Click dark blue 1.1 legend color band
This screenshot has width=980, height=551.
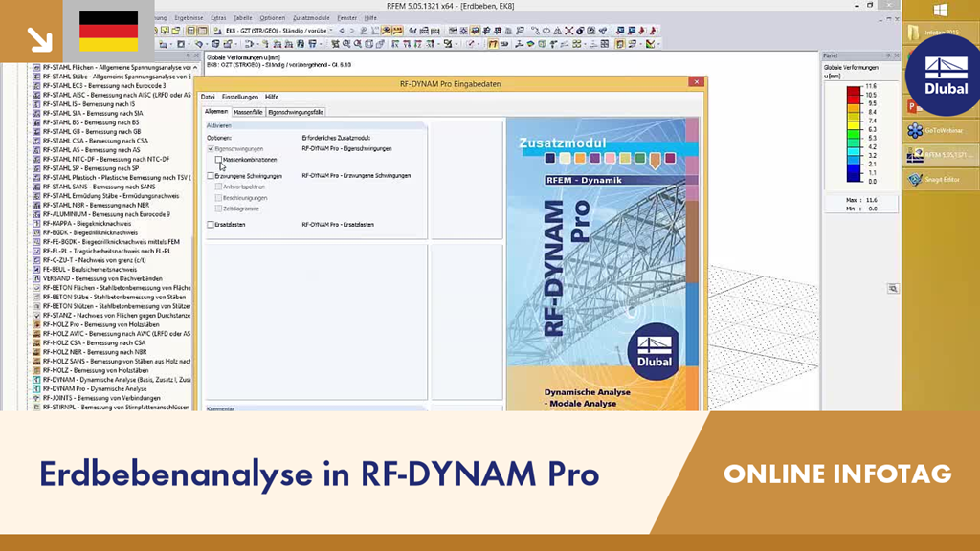pyautogui.click(x=854, y=177)
